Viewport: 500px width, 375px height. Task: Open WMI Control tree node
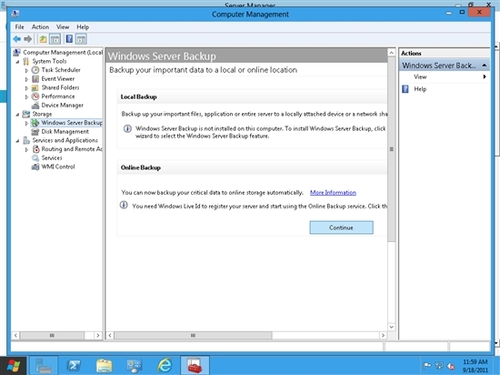[x=58, y=167]
